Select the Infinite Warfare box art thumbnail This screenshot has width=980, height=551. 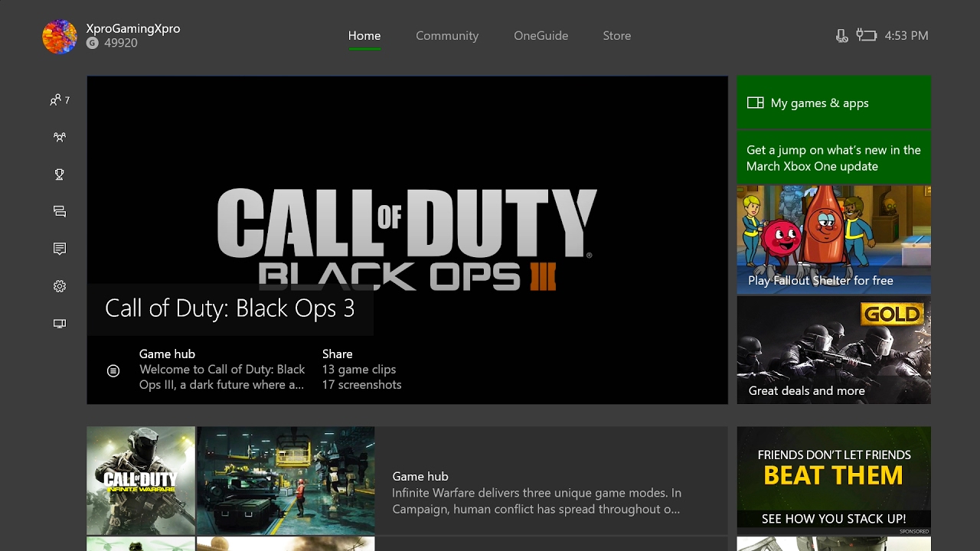pyautogui.click(x=141, y=481)
